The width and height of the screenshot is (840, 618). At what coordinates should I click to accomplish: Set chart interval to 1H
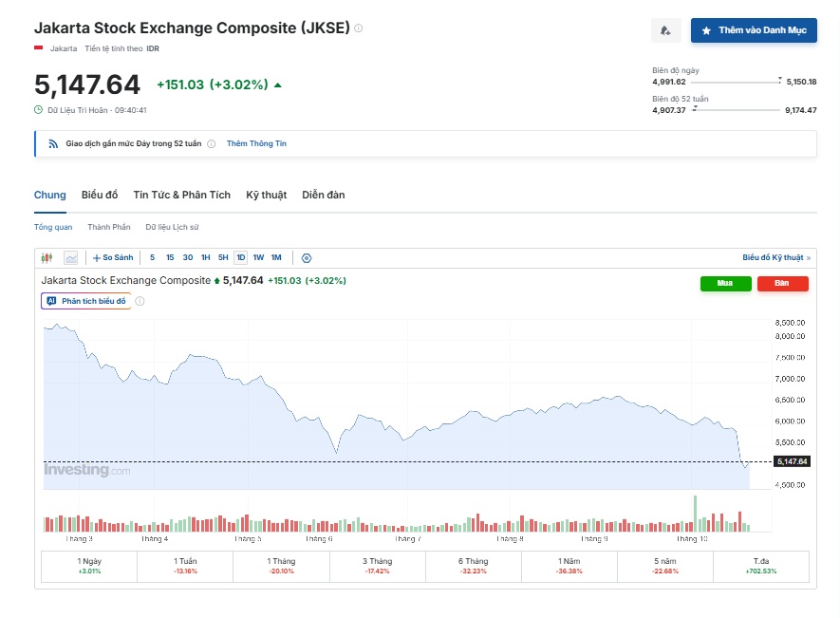(205, 258)
